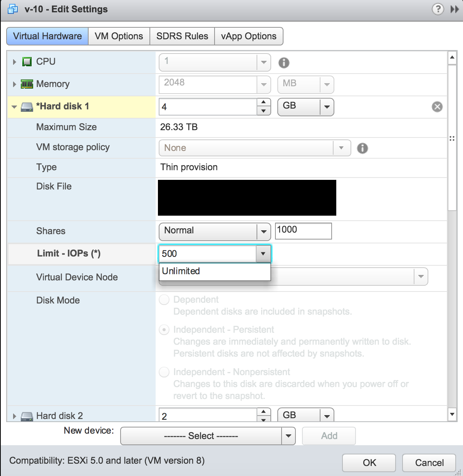Open the vApp Options tab
The height and width of the screenshot is (476, 463).
(248, 36)
